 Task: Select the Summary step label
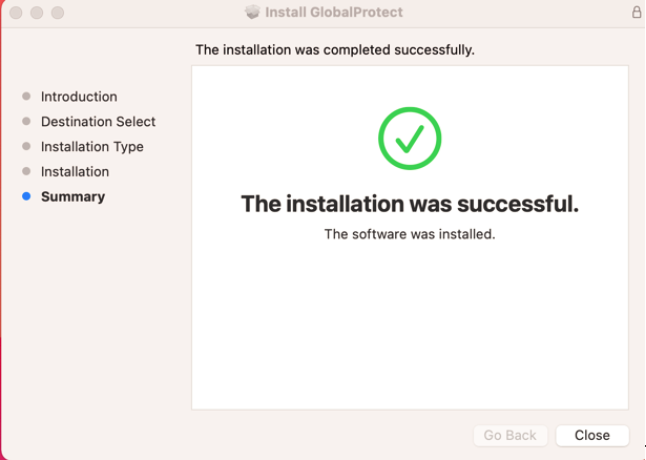(73, 197)
